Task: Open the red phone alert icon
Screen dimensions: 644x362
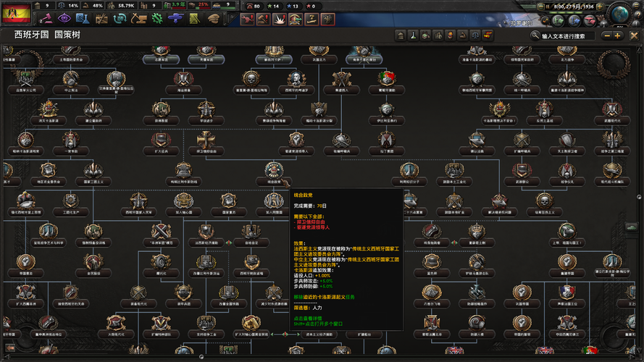Action: click(x=247, y=20)
